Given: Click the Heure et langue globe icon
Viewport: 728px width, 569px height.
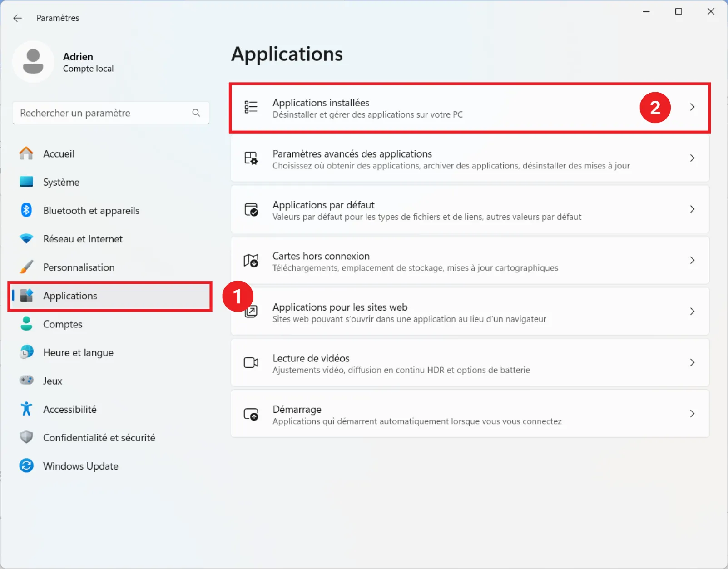Looking at the screenshot, I should pyautogui.click(x=26, y=352).
